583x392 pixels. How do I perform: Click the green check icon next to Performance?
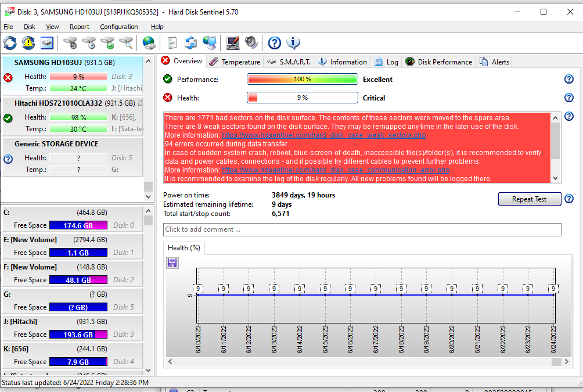pyautogui.click(x=168, y=79)
